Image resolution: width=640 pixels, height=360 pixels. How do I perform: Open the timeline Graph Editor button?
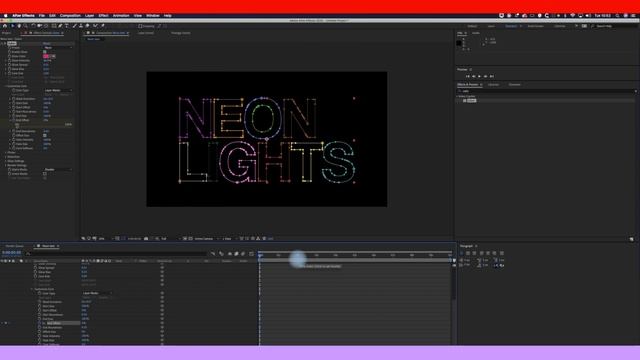coord(251,254)
